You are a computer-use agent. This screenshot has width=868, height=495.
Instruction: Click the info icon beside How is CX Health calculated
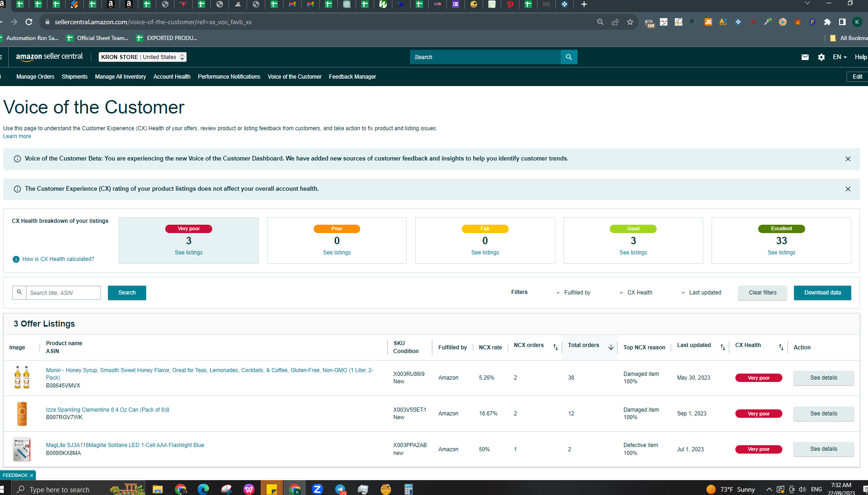click(x=16, y=259)
